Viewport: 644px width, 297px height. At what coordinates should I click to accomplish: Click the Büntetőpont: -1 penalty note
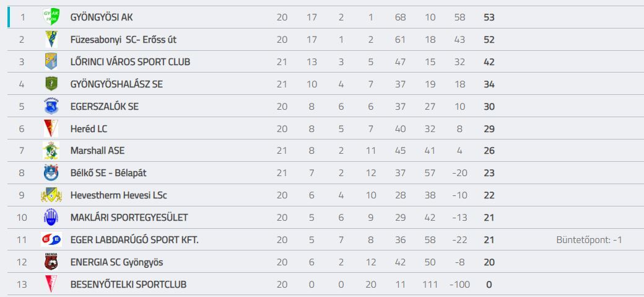(589, 240)
